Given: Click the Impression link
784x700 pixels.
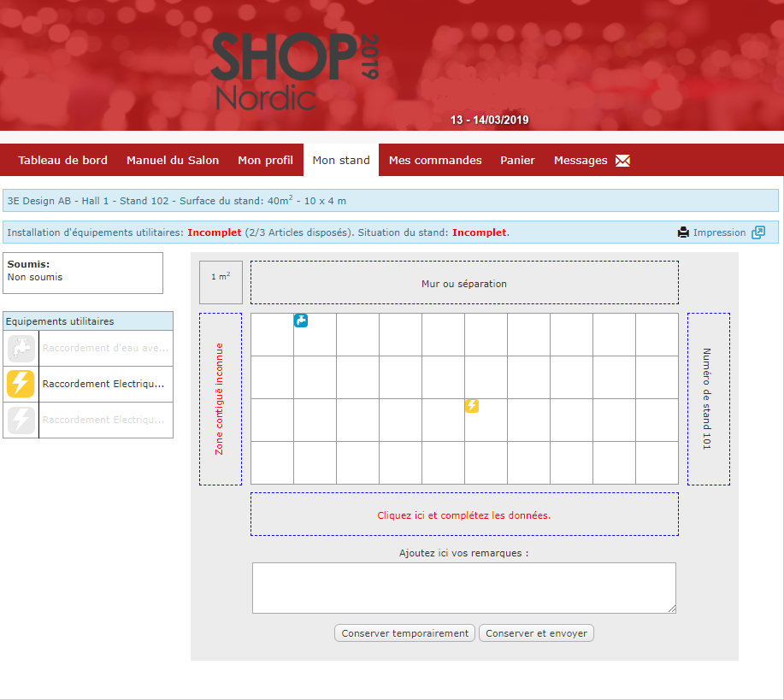Looking at the screenshot, I should (x=719, y=232).
